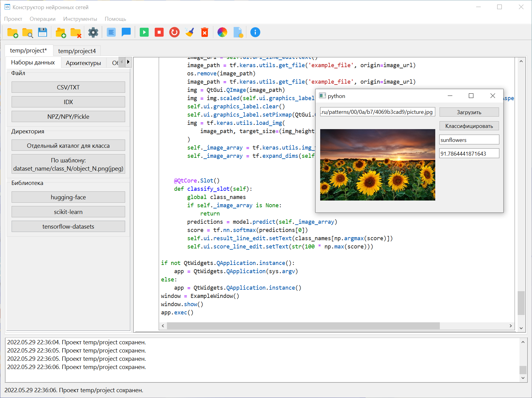
Task: Open the Операции menu
Action: pyautogui.click(x=42, y=19)
